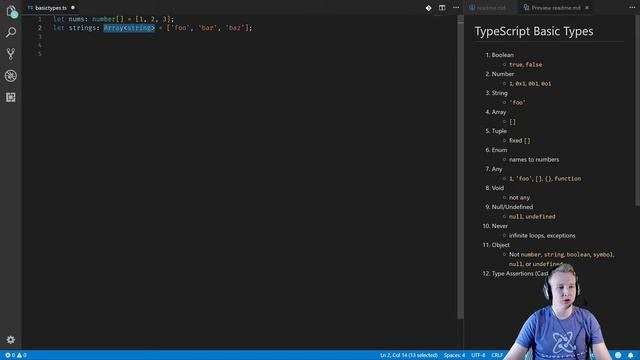Click the Tuple list item in preview
The height and width of the screenshot is (360, 640).
pos(499,131)
